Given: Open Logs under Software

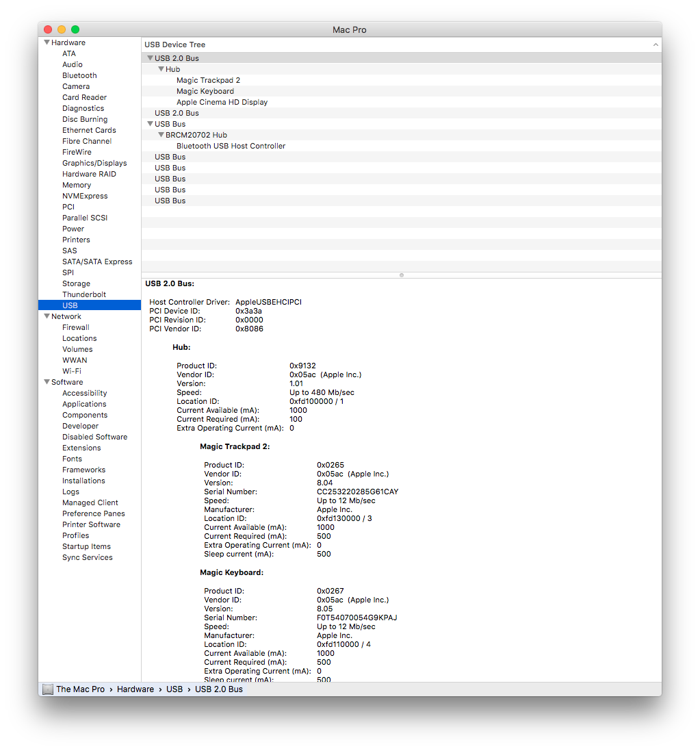Looking at the screenshot, I should pos(70,492).
